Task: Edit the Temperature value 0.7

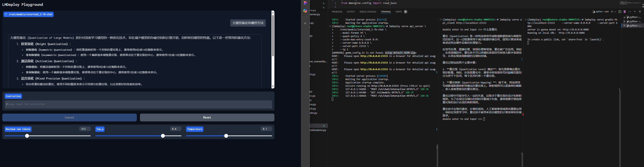Action: tap(266, 129)
